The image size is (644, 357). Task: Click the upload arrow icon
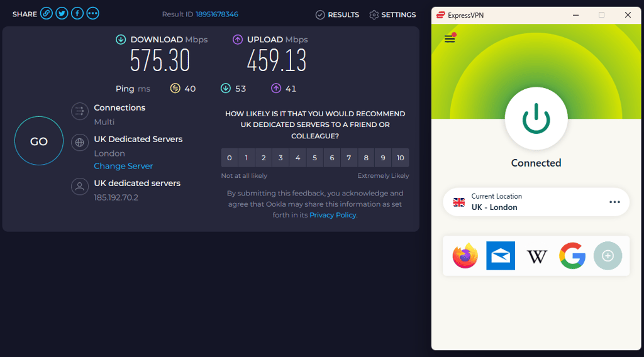point(238,40)
